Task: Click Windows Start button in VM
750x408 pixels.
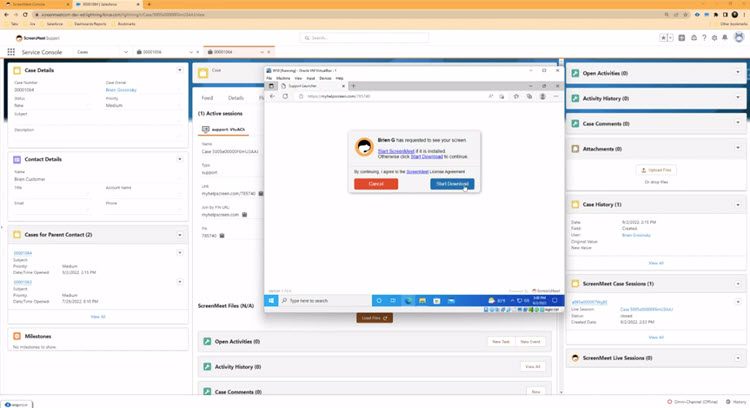Action: point(271,300)
